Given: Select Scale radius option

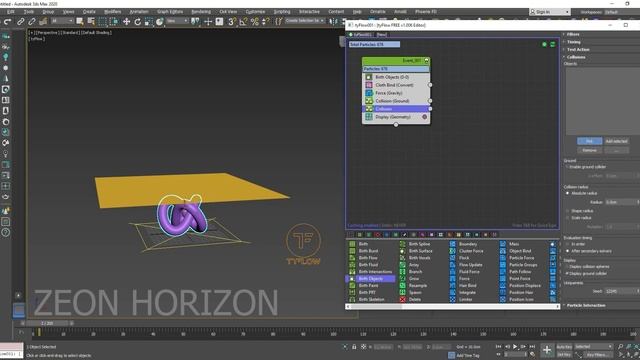Looking at the screenshot, I should (567, 218).
